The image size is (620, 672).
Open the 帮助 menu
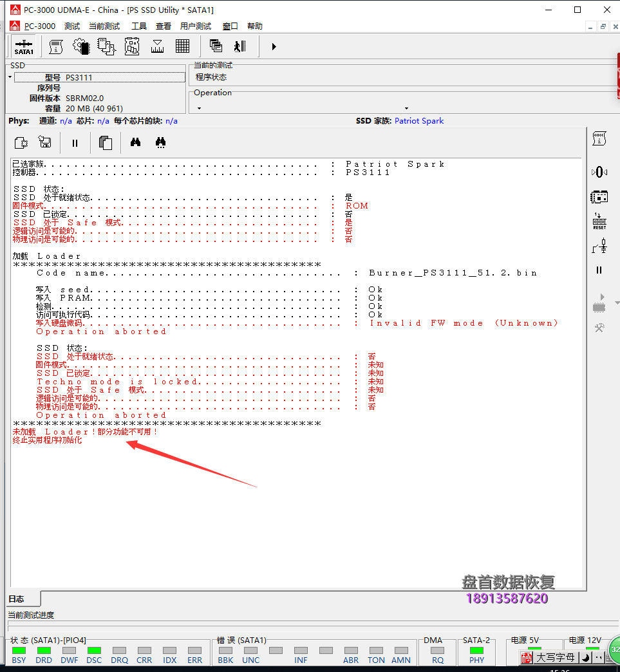(x=255, y=26)
